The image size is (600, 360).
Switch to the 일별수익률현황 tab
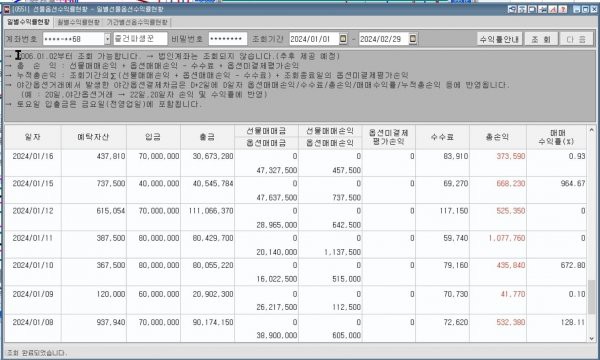29,22
